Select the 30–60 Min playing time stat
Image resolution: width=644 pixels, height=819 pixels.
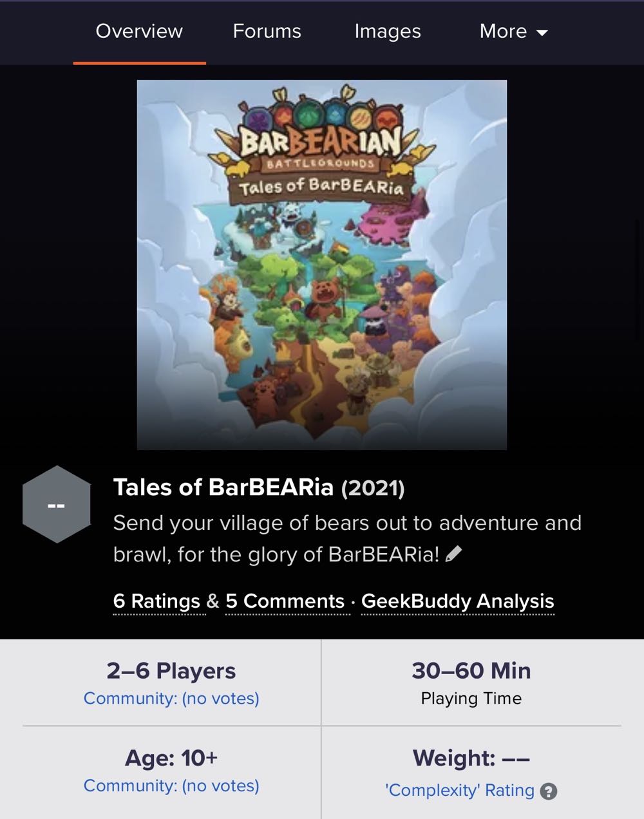[x=471, y=671]
